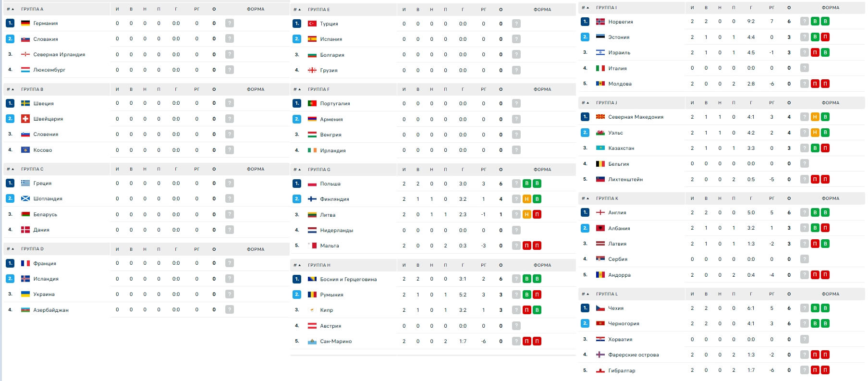868x381 pixels.
Task: Click the Germany flag icon in Group A
Action: pyautogui.click(x=25, y=23)
